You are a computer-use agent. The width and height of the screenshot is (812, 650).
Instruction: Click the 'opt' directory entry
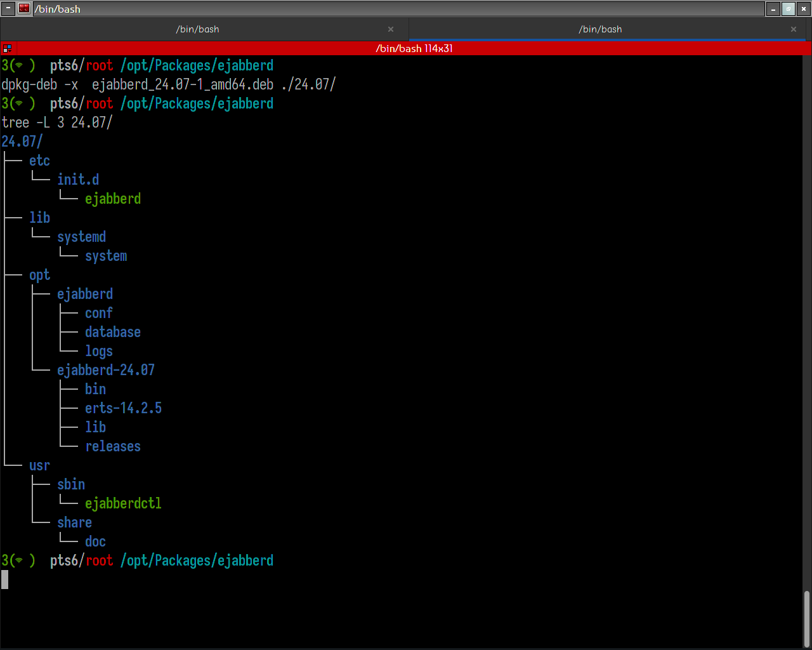pyautogui.click(x=39, y=275)
